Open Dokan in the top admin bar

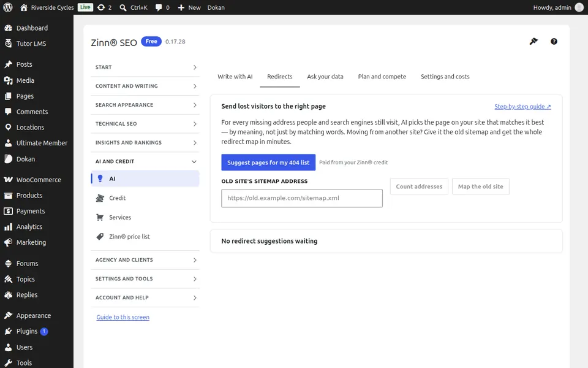coord(216,7)
